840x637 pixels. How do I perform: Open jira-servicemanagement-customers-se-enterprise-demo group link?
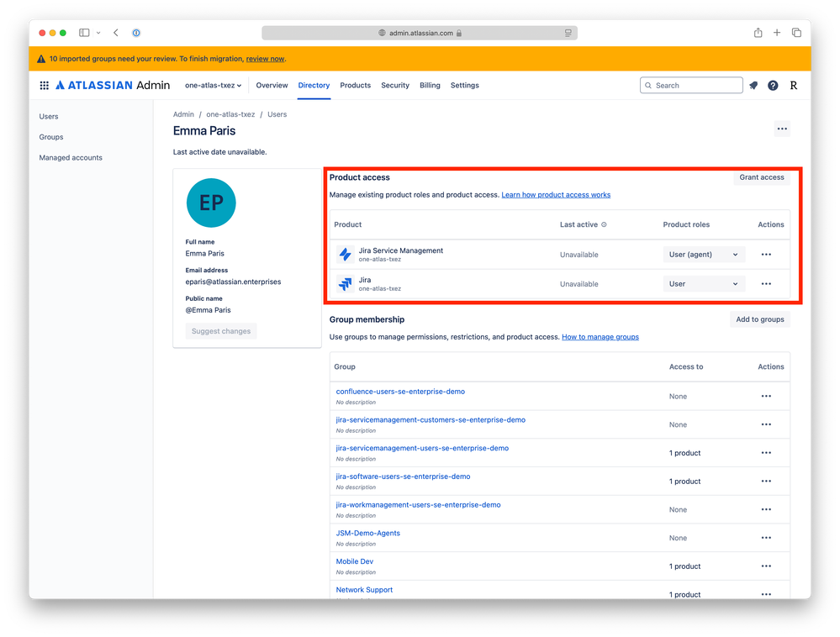pyautogui.click(x=431, y=420)
